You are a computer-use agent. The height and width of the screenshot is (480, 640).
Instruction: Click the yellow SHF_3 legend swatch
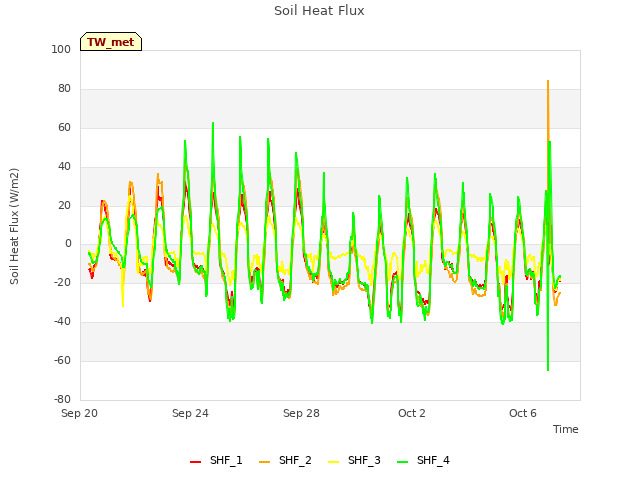333,462
